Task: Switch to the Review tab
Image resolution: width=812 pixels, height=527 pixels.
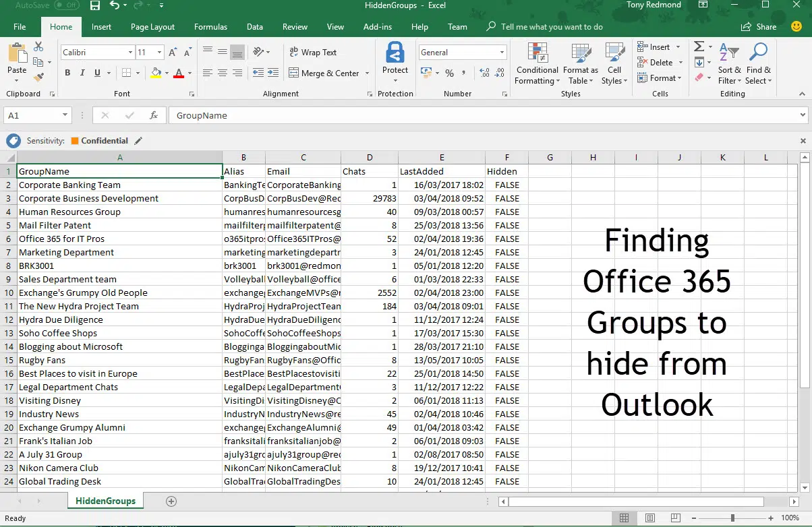Action: 295,27
